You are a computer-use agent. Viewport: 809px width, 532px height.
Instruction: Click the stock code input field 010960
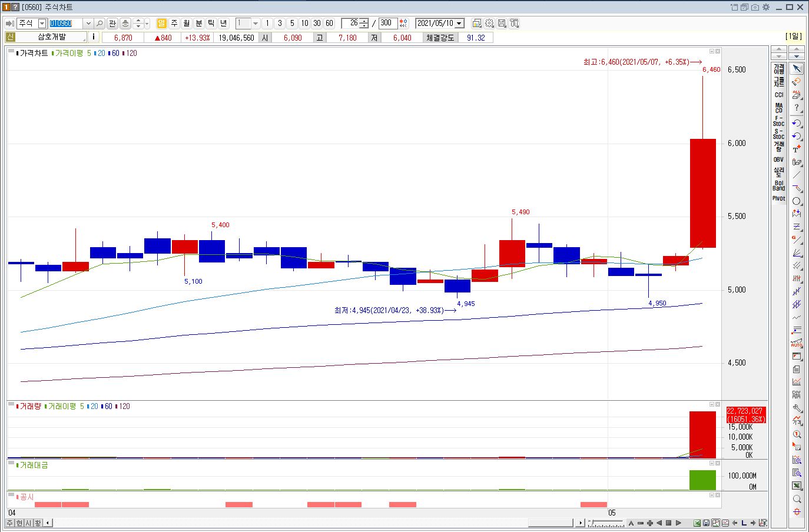(x=66, y=24)
